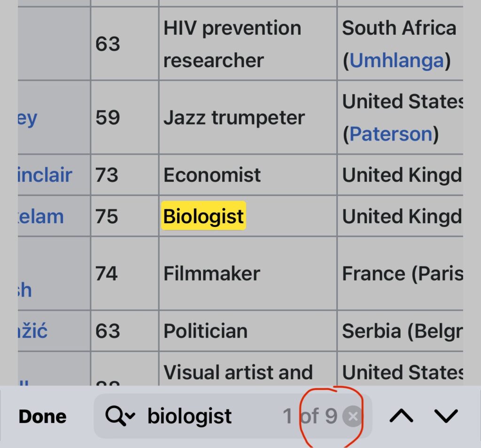
Task: Click the 'Jazz trumpeter' table cell
Action: [x=234, y=118]
